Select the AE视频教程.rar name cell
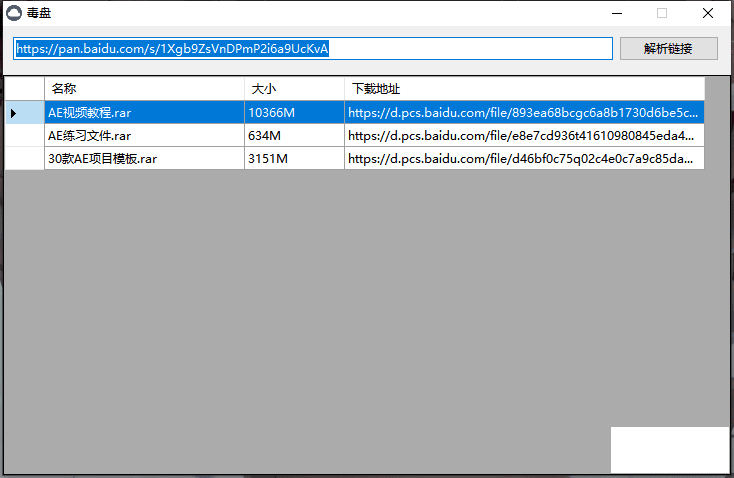The height and width of the screenshot is (478, 734). point(145,112)
